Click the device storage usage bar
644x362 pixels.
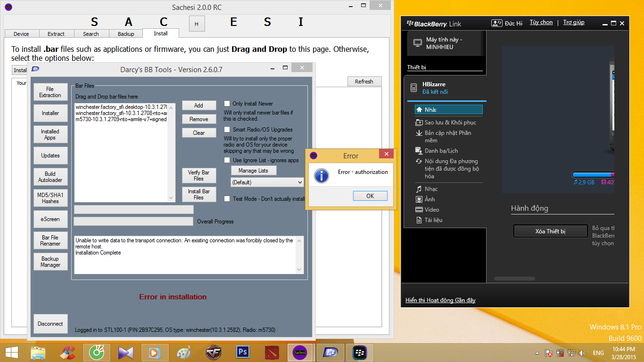coord(593,175)
